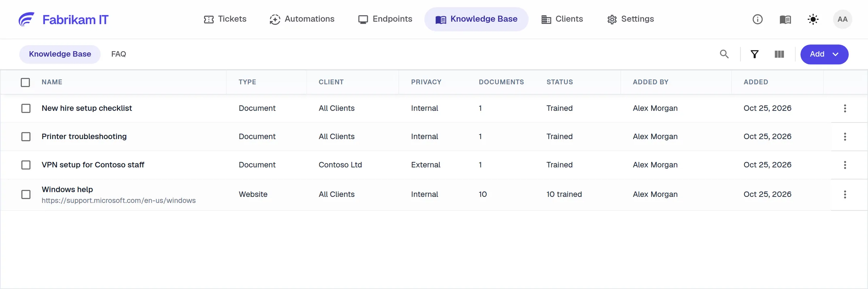Click the 10 trained status cell

click(x=564, y=194)
